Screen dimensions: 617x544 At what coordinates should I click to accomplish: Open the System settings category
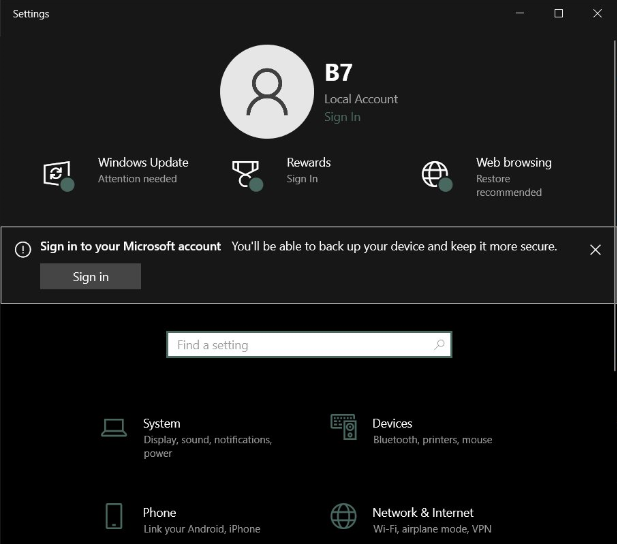188,437
